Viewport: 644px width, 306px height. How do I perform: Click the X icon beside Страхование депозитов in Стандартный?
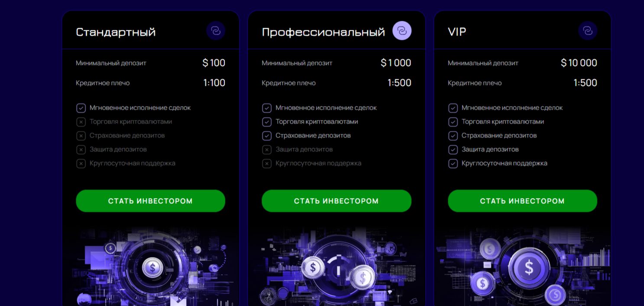pos(81,136)
